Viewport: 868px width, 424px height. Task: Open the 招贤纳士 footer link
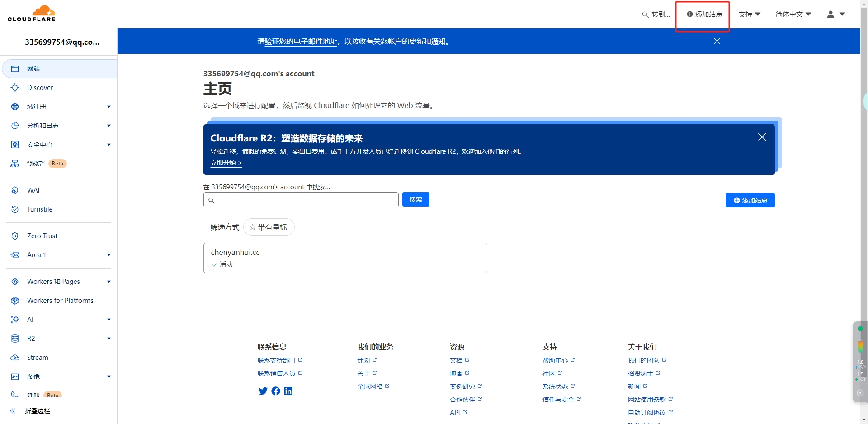pyautogui.click(x=644, y=373)
